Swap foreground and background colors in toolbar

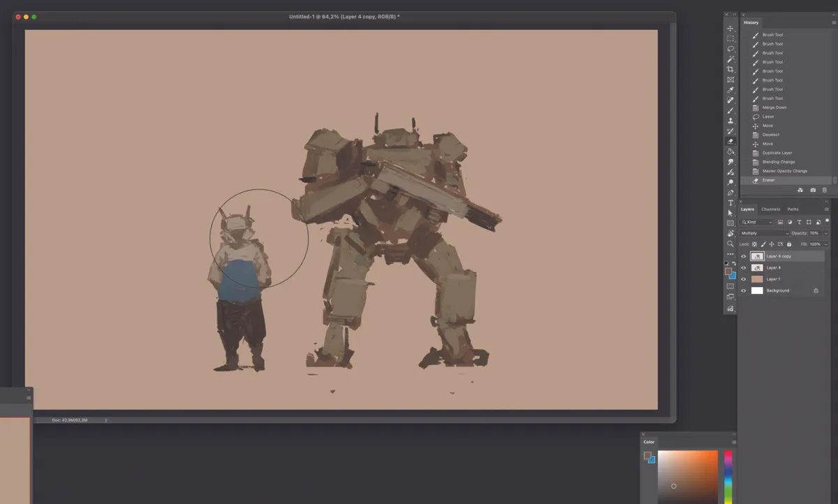[733, 263]
